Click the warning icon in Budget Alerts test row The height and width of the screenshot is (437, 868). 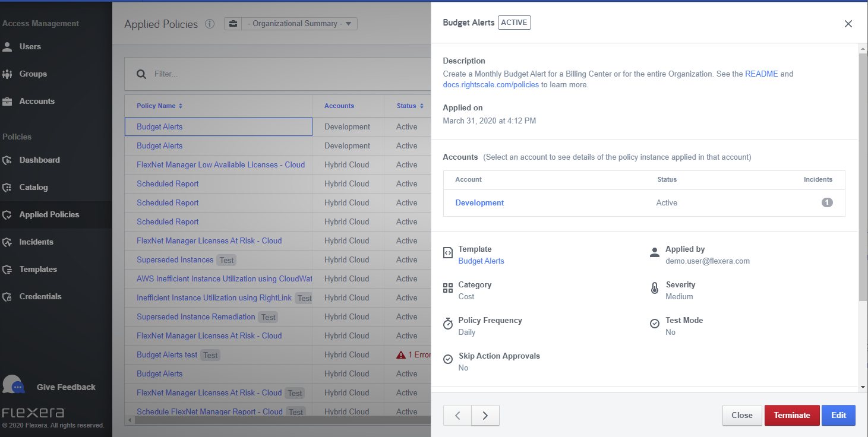pos(401,354)
